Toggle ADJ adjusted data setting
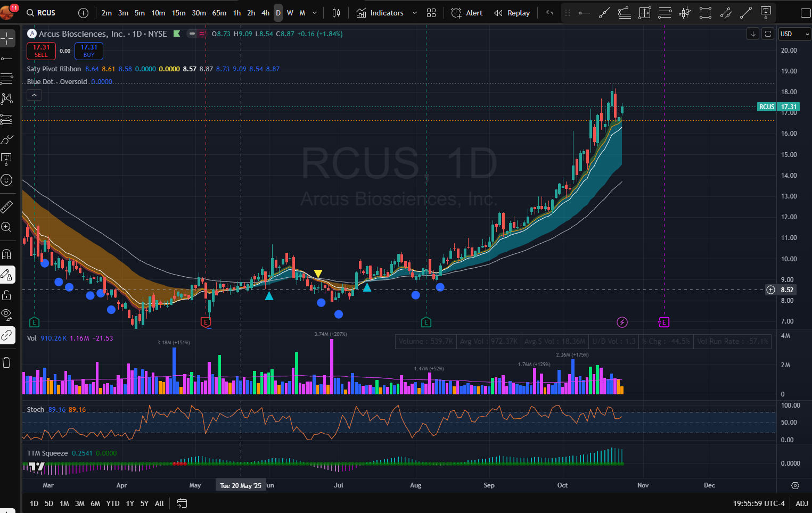The height and width of the screenshot is (513, 812). tap(802, 503)
